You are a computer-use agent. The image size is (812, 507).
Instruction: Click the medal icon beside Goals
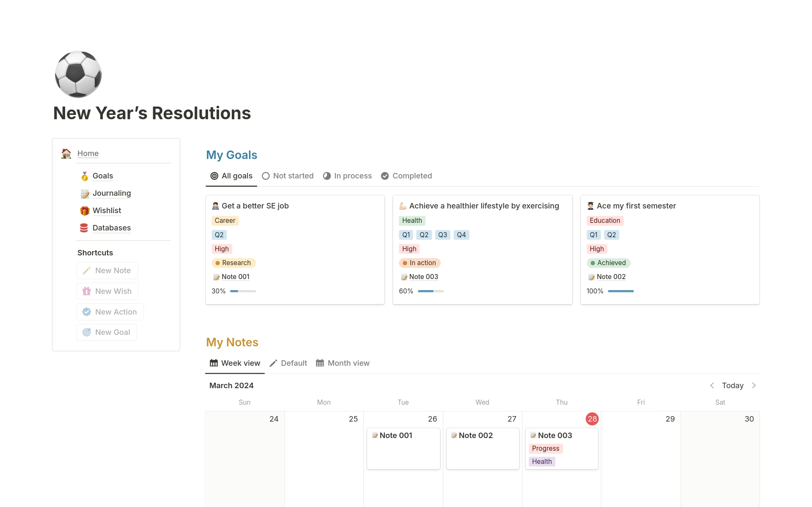(x=84, y=176)
